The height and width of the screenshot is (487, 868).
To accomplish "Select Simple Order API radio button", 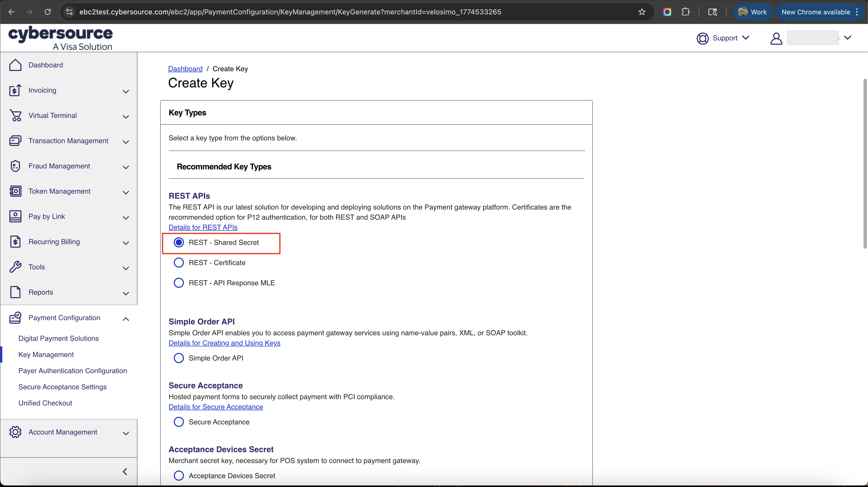I will click(x=179, y=358).
